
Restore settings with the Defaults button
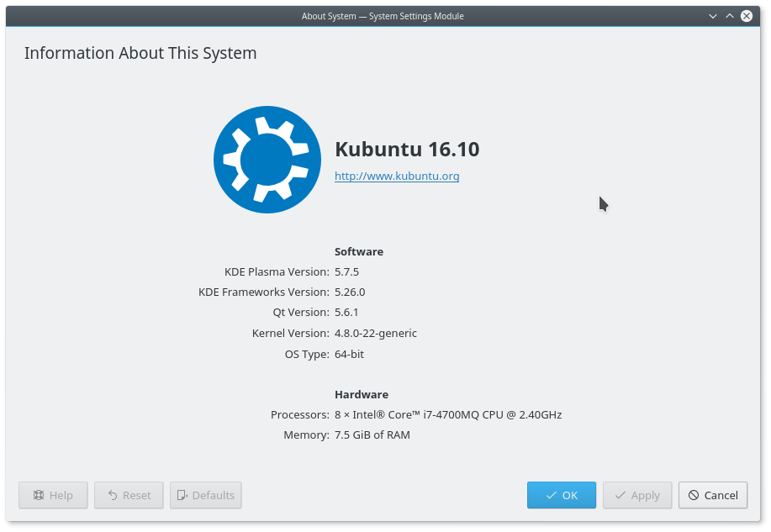click(x=205, y=495)
